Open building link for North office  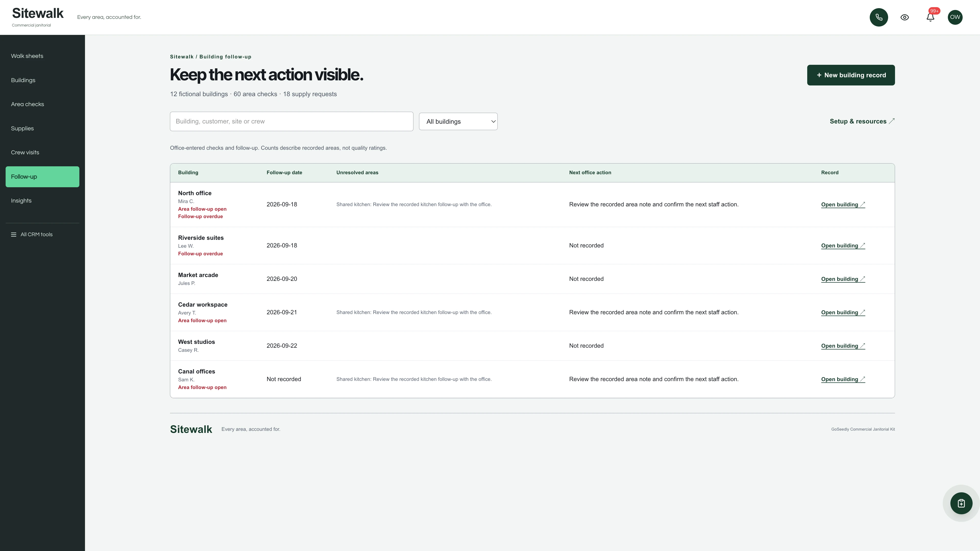(843, 205)
